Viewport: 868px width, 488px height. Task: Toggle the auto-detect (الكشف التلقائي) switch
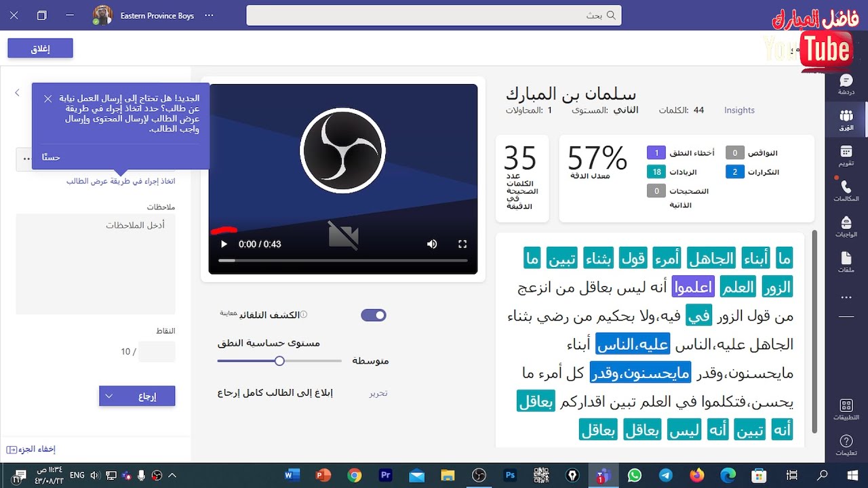[373, 315]
